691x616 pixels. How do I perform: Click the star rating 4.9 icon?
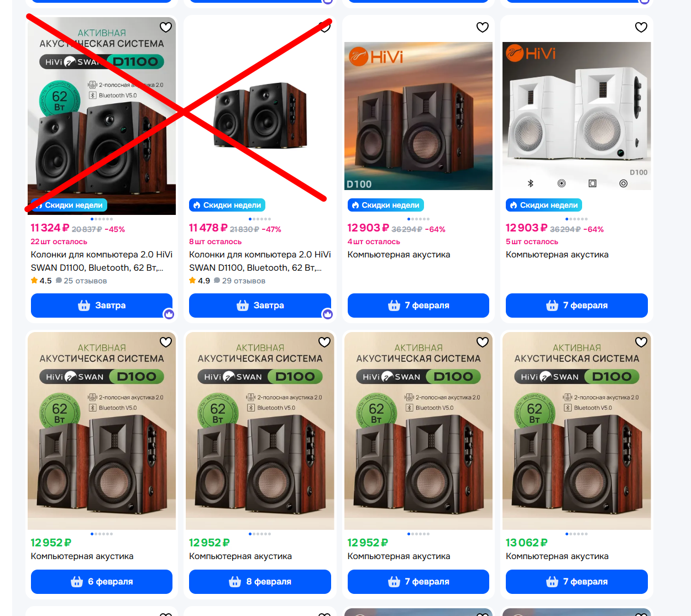(x=192, y=281)
